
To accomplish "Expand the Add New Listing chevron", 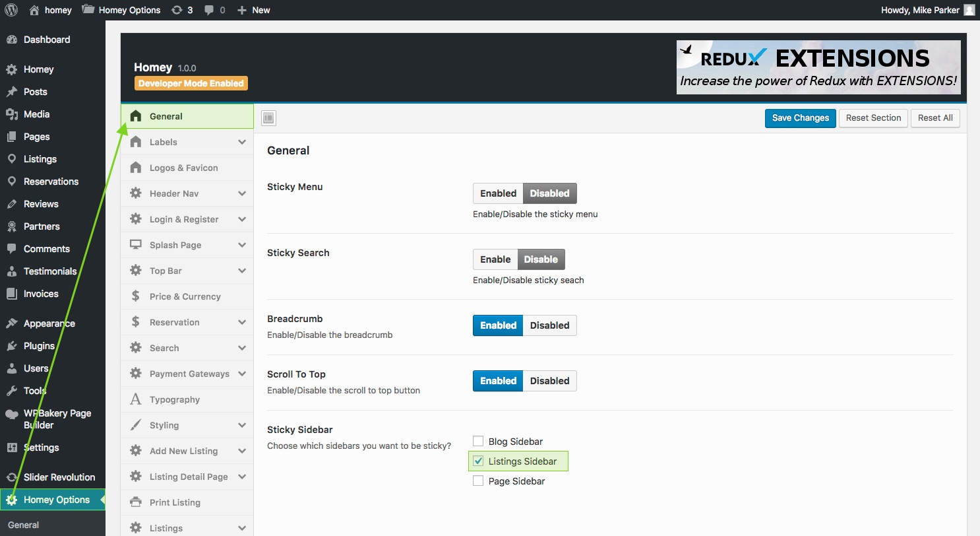I will click(242, 451).
